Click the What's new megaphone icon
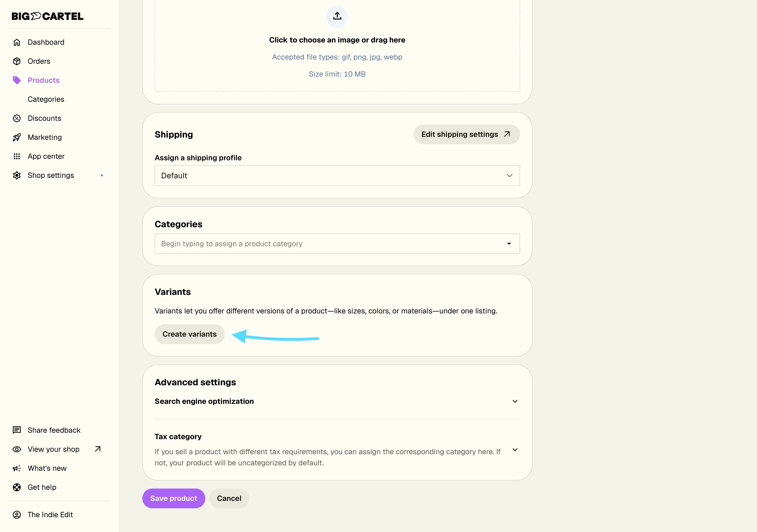 (x=17, y=468)
